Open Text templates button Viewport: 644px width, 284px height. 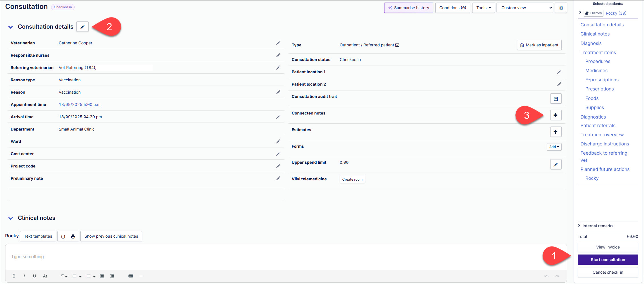click(38, 236)
